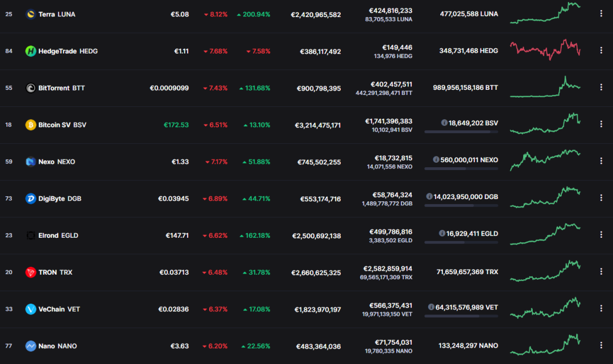Open the VeChain 7-day price chart

click(x=545, y=308)
